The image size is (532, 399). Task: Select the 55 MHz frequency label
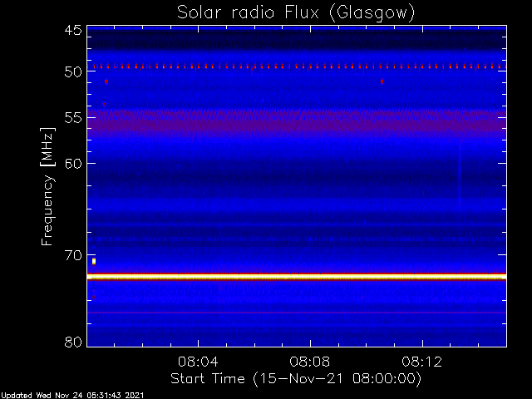point(73,118)
